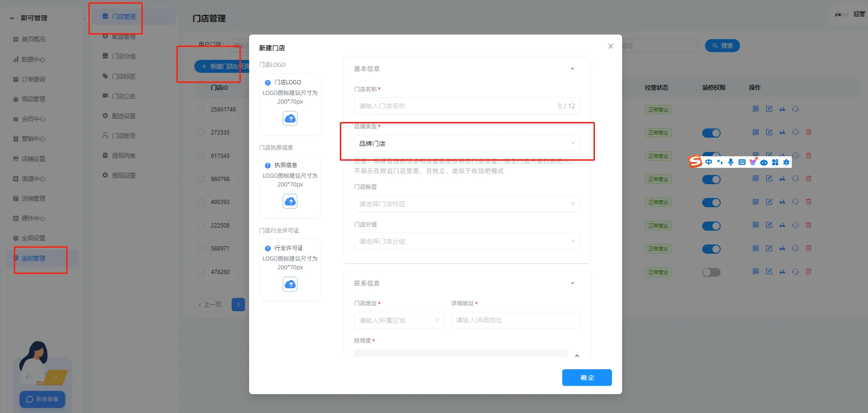Delete store 272535 with trash icon
Image resolution: width=868 pixels, height=413 pixels.
pyautogui.click(x=809, y=132)
